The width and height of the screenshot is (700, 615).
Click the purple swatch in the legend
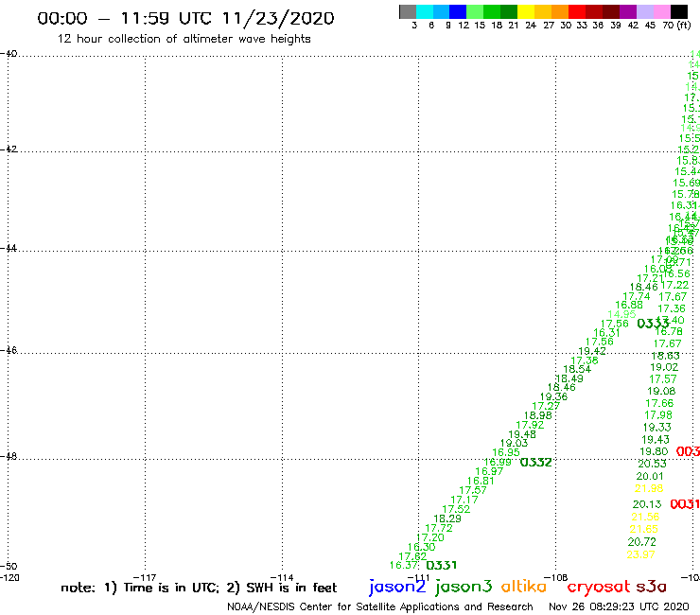[628, 11]
